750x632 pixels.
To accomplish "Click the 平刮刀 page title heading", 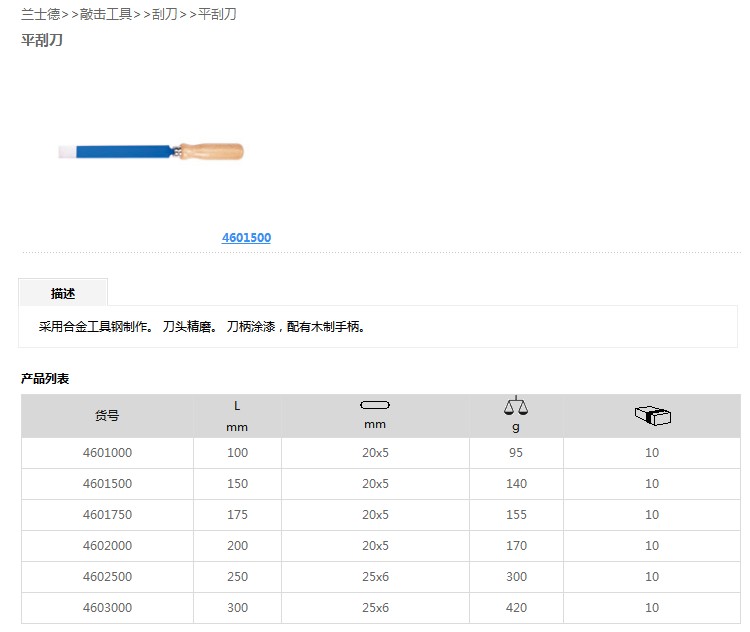I will 42,40.
